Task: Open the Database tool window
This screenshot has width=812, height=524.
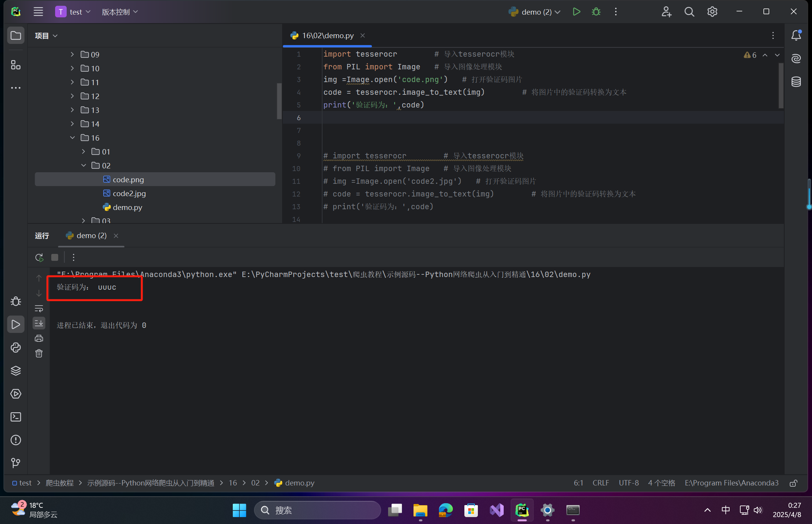Action: (x=796, y=82)
